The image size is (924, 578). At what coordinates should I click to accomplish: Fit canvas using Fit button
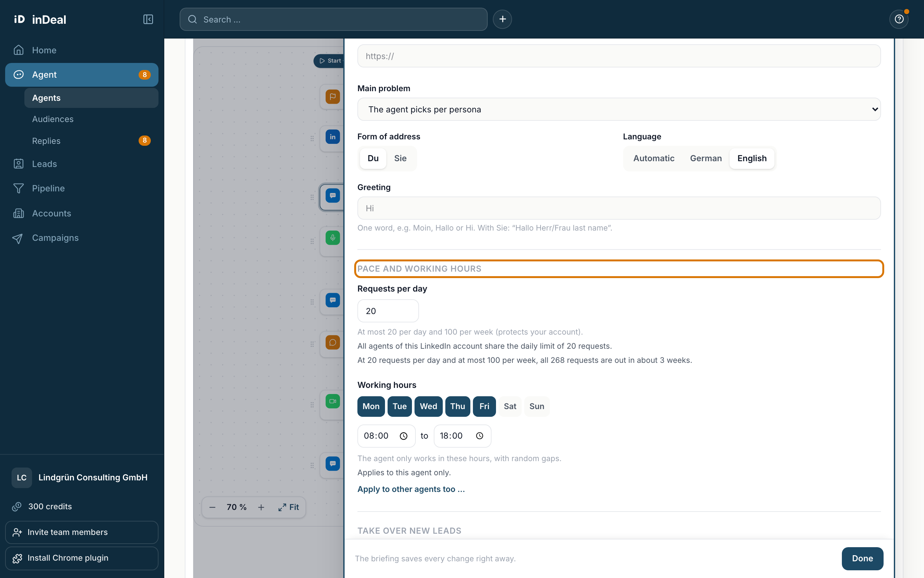pos(289,507)
